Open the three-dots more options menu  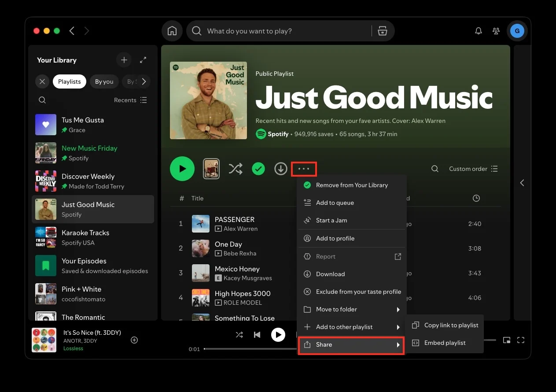[304, 169]
